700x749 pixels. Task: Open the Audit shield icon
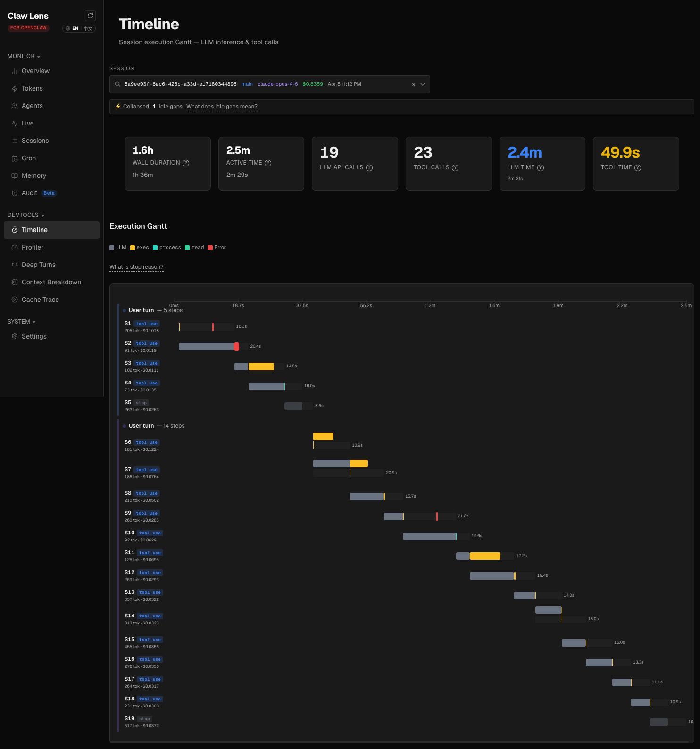pyautogui.click(x=15, y=193)
